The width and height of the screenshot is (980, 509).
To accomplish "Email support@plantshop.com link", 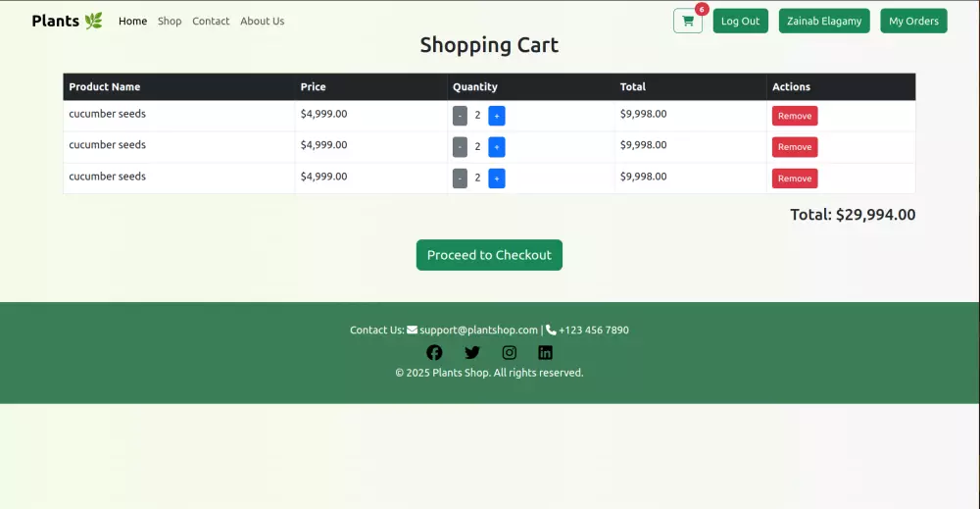I will point(478,331).
